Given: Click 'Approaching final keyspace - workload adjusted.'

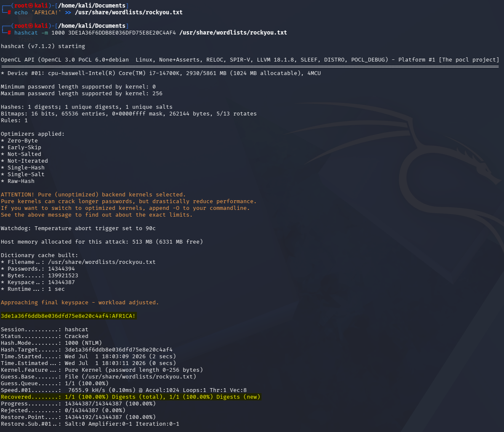Looking at the screenshot, I should pyautogui.click(x=80, y=303).
